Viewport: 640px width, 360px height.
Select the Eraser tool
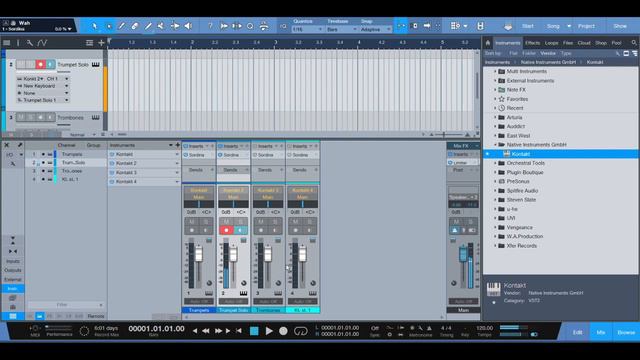pyautogui.click(x=135, y=26)
